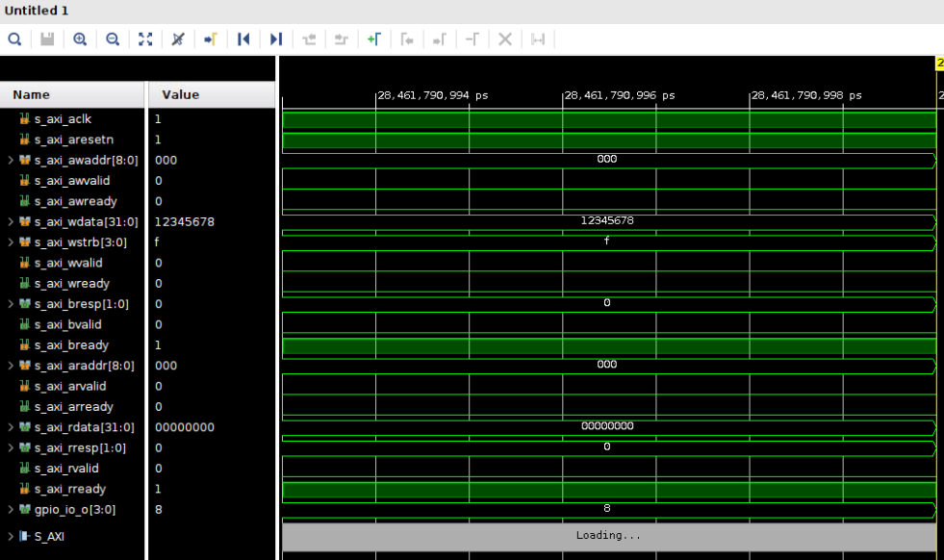The height and width of the screenshot is (560, 944).
Task: Expand the s_axi_bresp[1:0] bus
Action: 11,304
